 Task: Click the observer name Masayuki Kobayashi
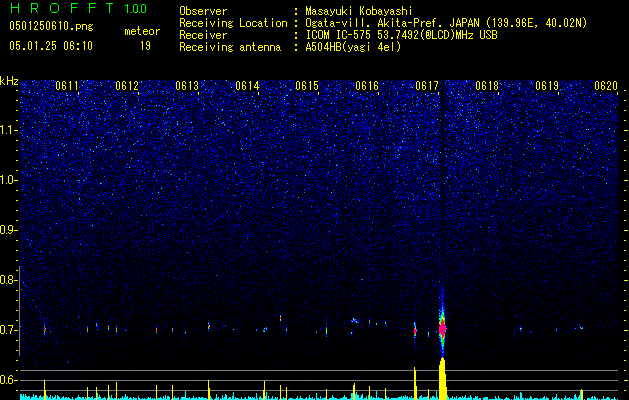358,11
